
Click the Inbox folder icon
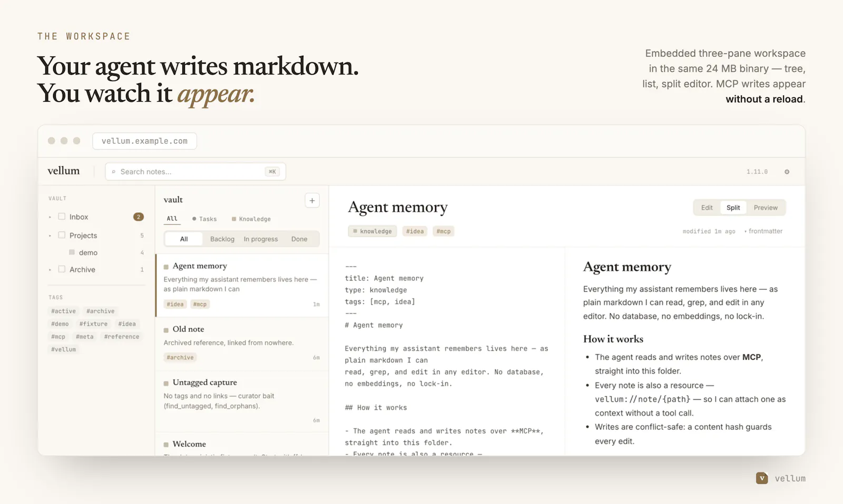(62, 216)
